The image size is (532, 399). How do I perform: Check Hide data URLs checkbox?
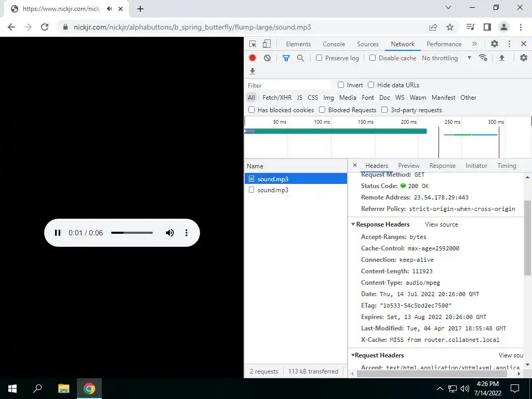coord(371,85)
